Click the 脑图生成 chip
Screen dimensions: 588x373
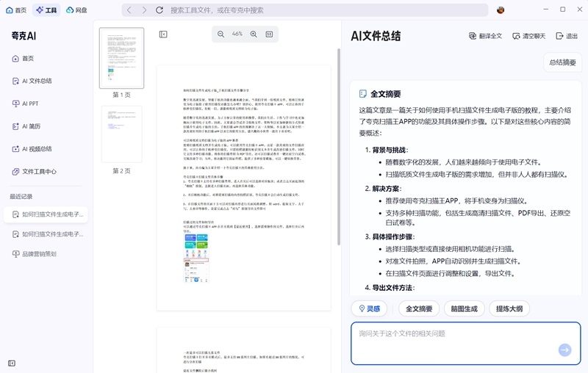click(465, 308)
